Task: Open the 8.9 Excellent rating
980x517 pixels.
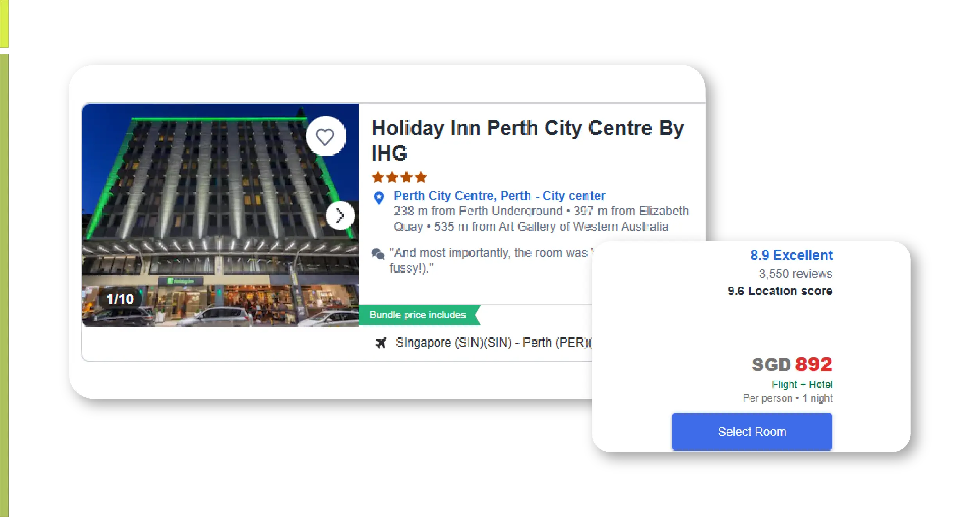Action: pyautogui.click(x=792, y=255)
